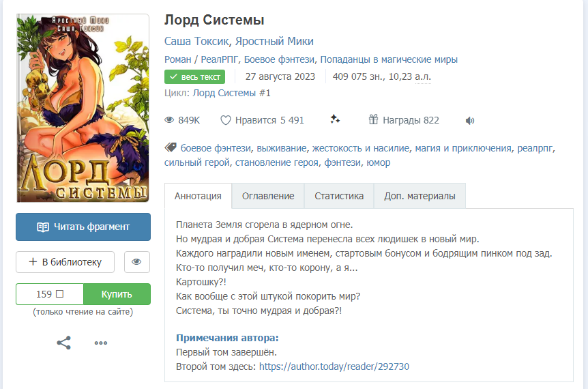
Task: Switch to the 'Статистика' tab
Action: point(339,196)
